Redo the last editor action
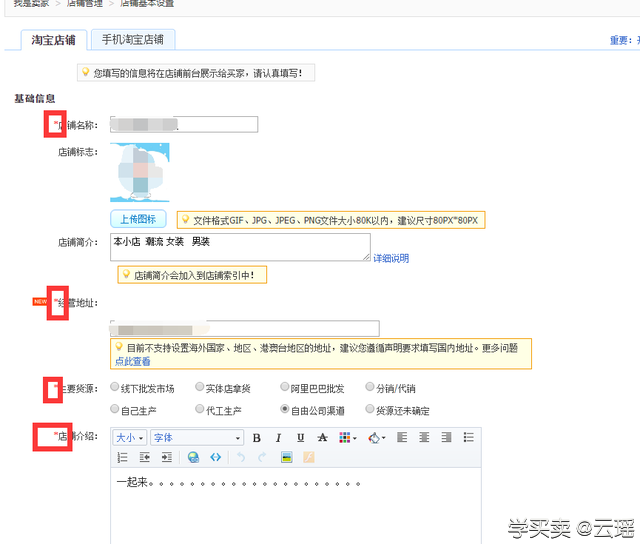Screen dimensions: 640x544 (x=262, y=457)
